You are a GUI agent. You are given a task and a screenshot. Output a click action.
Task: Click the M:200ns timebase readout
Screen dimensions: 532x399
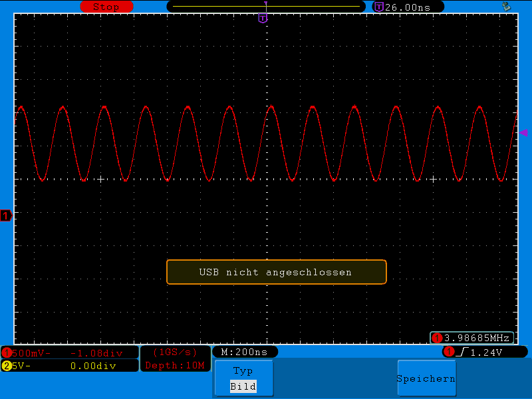244,352
